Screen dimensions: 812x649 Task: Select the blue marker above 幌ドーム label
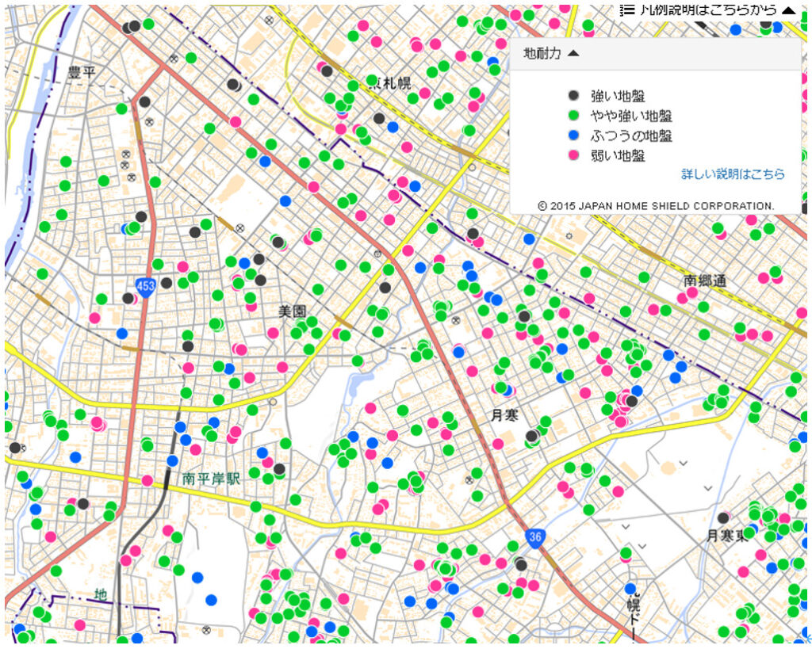pos(630,589)
